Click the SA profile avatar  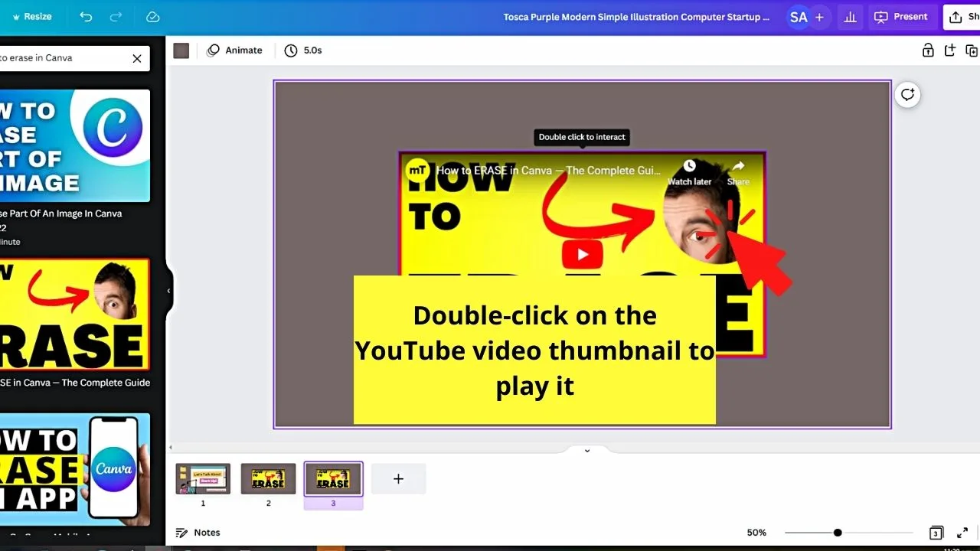[x=799, y=17]
